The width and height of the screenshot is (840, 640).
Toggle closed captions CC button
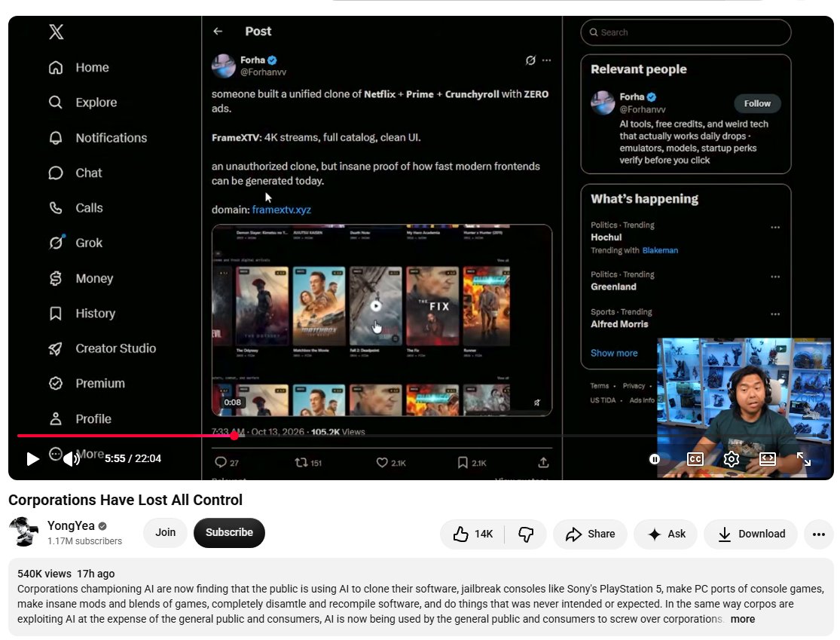click(695, 459)
